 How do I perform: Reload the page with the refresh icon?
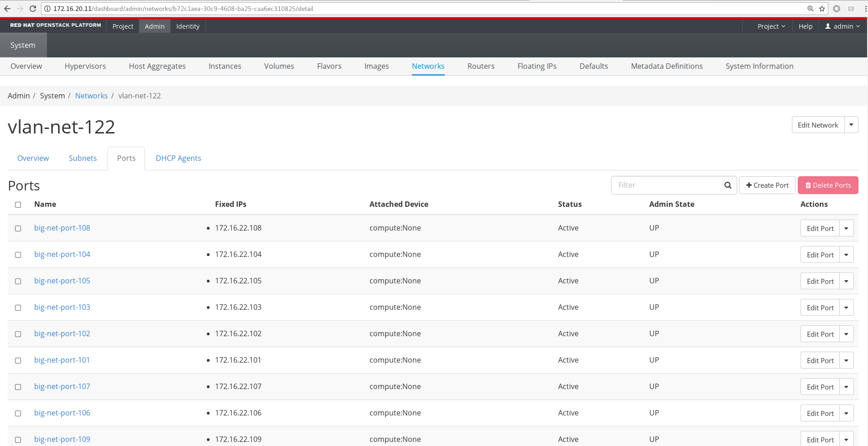coord(33,9)
